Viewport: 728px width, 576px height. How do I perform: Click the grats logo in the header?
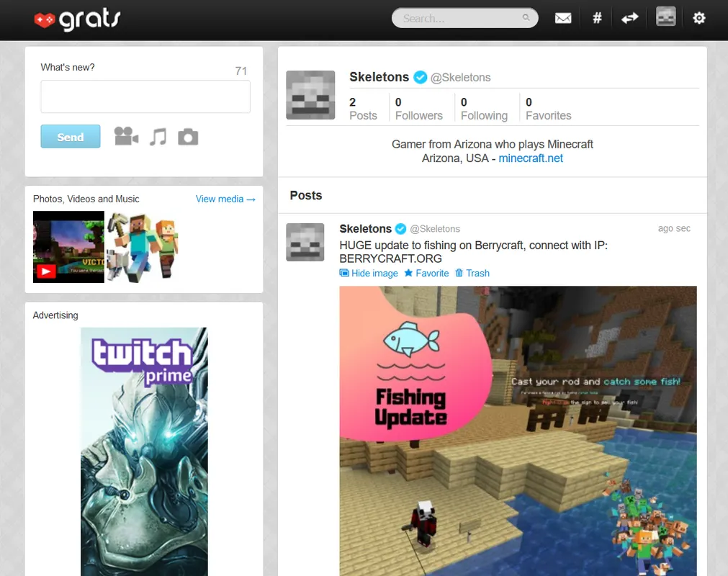point(77,19)
